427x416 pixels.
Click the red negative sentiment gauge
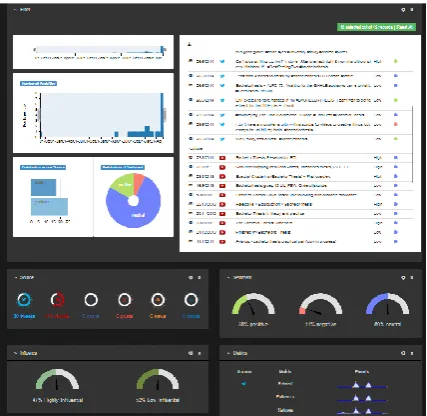click(x=320, y=304)
